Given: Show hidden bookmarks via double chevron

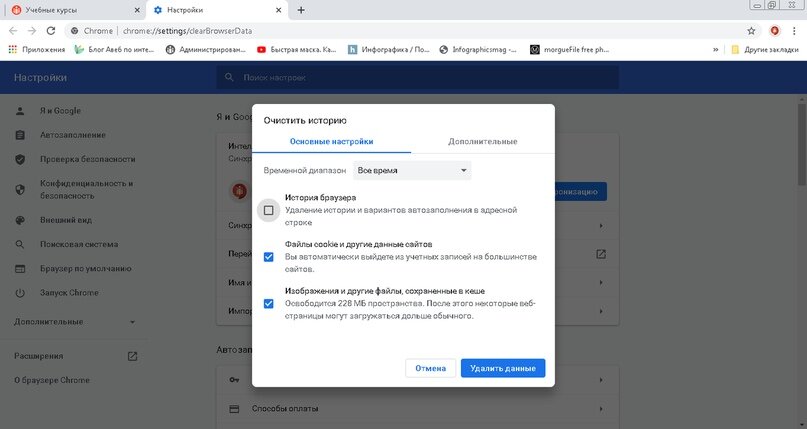Looking at the screenshot, I should pyautogui.click(x=715, y=50).
